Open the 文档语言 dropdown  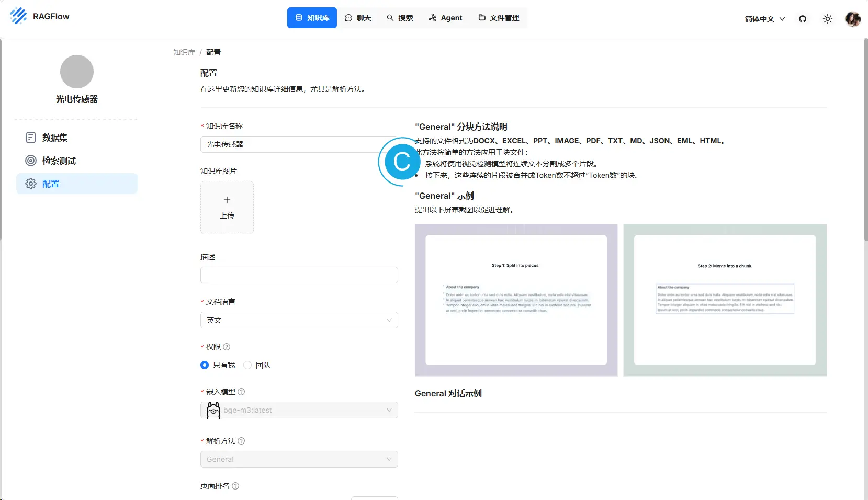click(x=299, y=320)
